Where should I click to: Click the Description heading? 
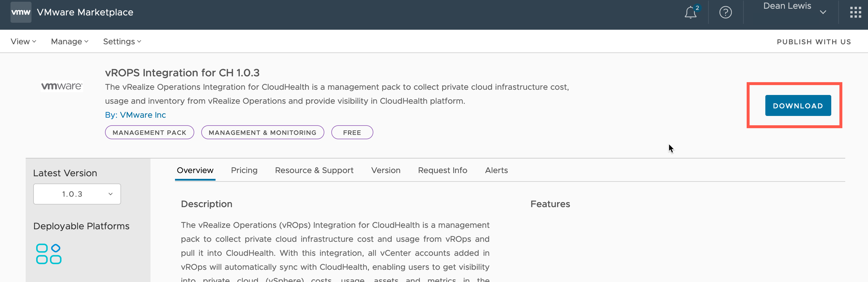tap(206, 204)
